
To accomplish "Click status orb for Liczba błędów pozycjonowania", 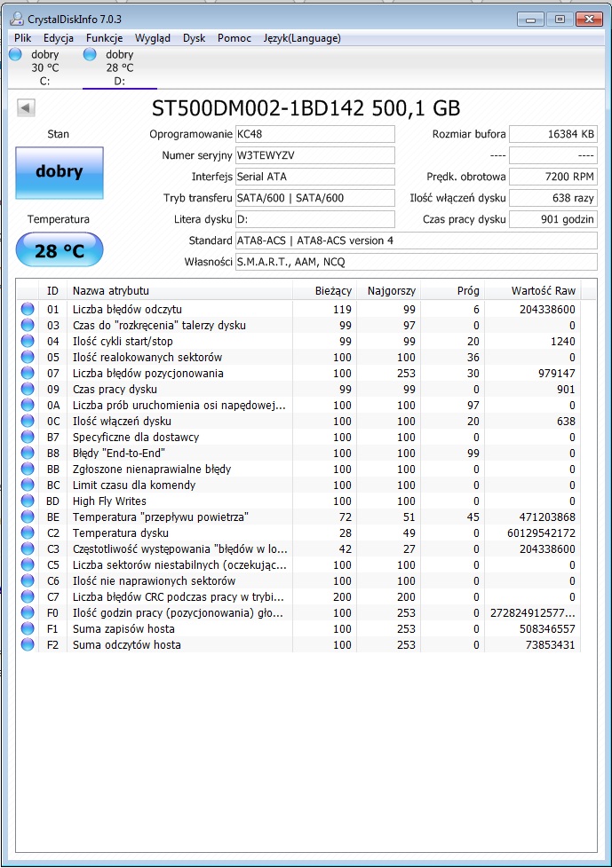I will tap(28, 373).
